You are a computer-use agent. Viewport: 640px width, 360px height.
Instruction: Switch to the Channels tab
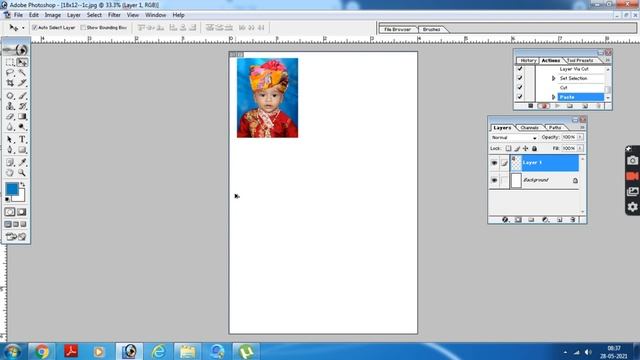point(529,128)
